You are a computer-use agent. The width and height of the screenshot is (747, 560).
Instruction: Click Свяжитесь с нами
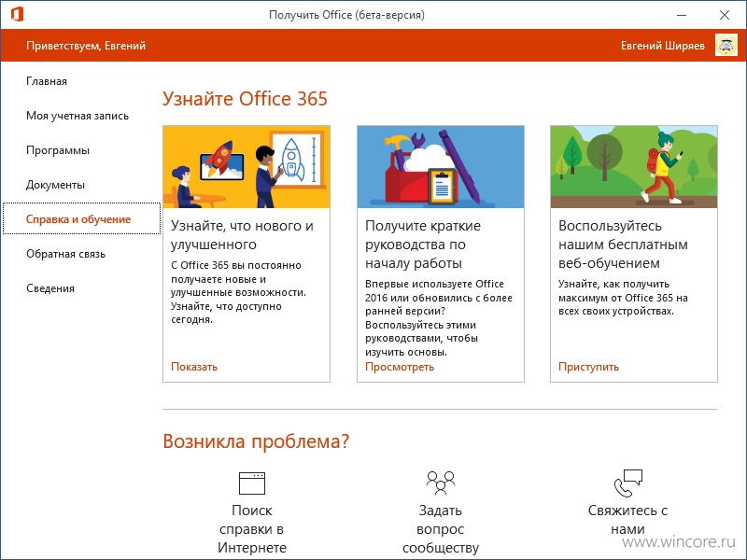[627, 520]
